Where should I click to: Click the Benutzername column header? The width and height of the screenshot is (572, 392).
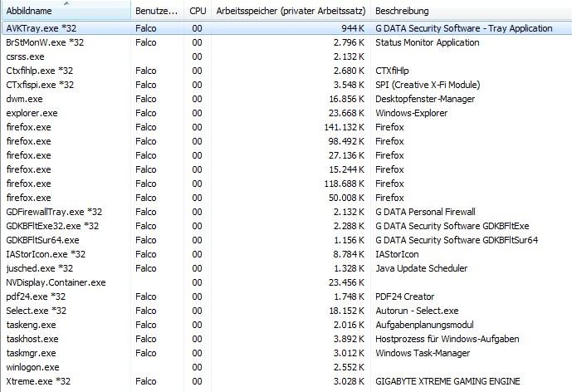pyautogui.click(x=156, y=12)
